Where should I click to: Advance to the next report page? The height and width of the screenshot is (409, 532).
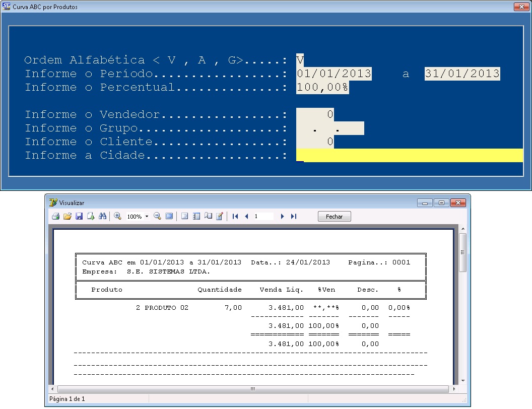pyautogui.click(x=282, y=216)
